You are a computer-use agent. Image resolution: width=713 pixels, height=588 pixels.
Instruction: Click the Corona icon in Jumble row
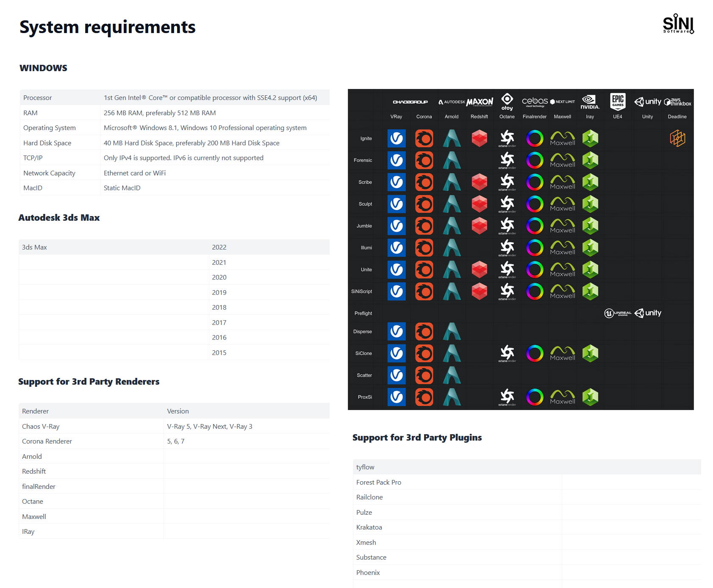coord(424,226)
